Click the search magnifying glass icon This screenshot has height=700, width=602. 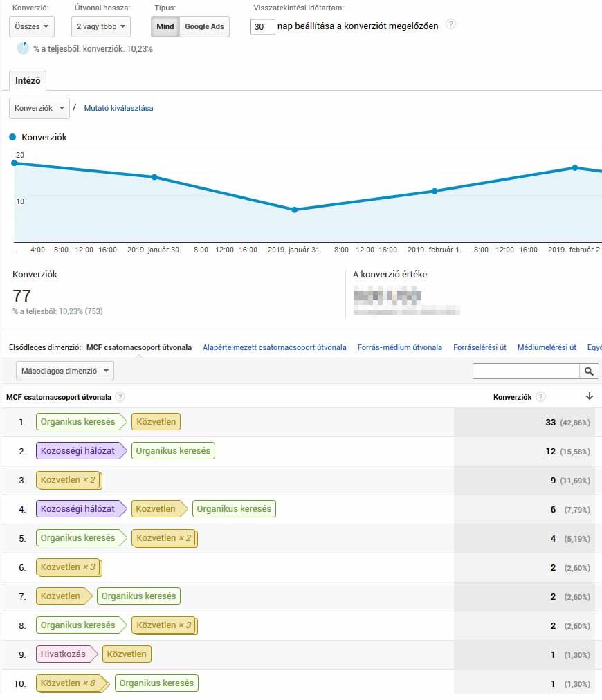[588, 371]
